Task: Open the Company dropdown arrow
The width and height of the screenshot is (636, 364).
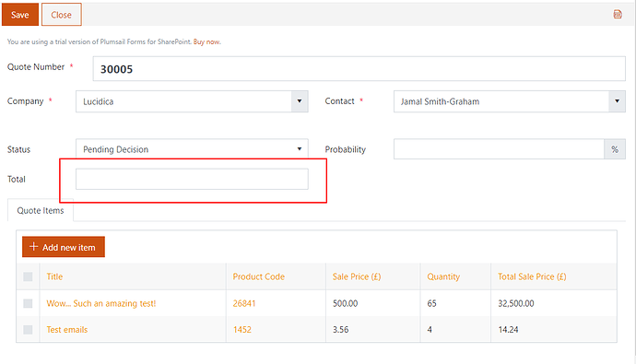Action: click(300, 101)
